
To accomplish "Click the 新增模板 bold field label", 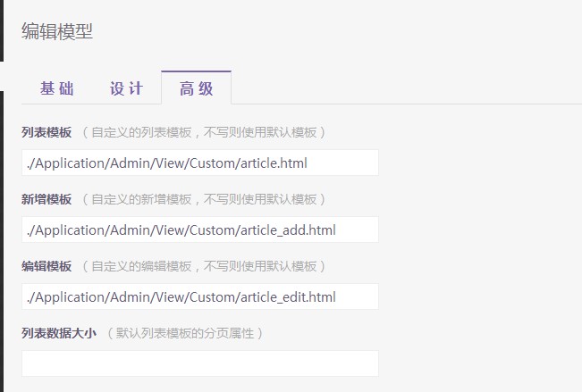I will [46, 199].
